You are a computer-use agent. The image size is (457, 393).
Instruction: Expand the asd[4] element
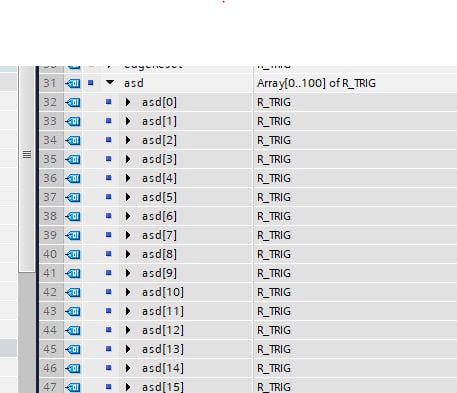coord(128,178)
